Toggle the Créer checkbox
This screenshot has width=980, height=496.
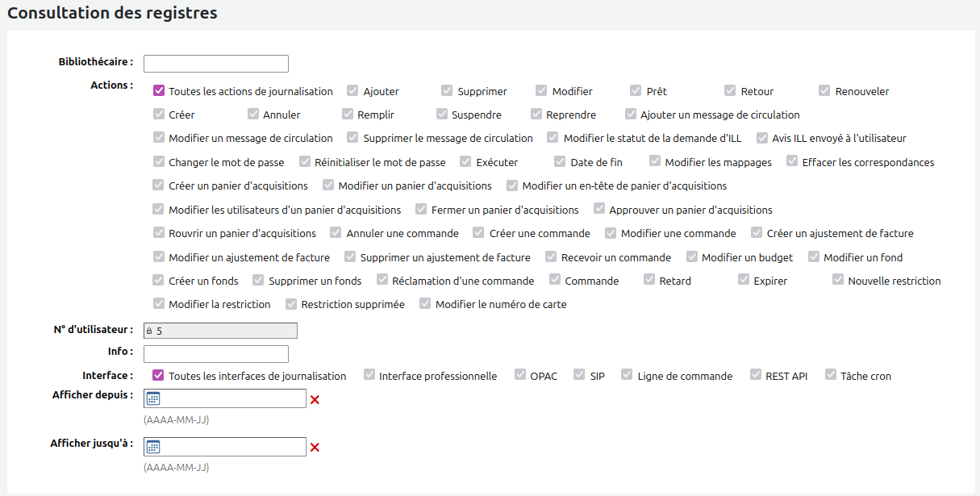159,115
